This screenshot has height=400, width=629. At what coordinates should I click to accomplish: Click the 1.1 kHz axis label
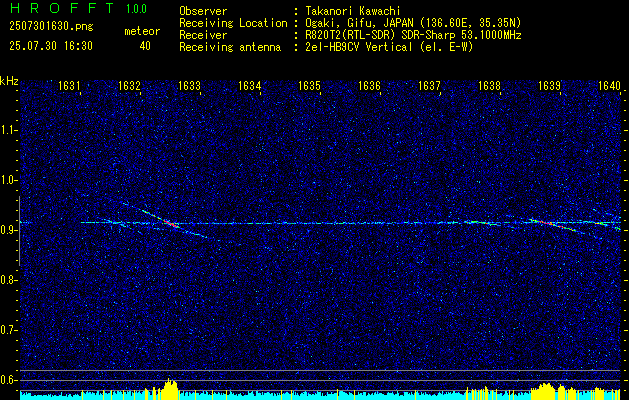(x=7, y=130)
